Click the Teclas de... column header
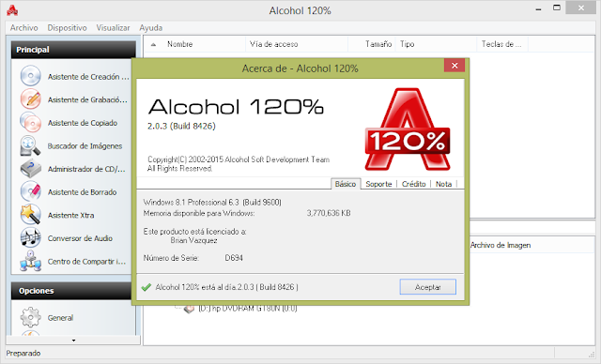The image size is (601, 364). 502,44
